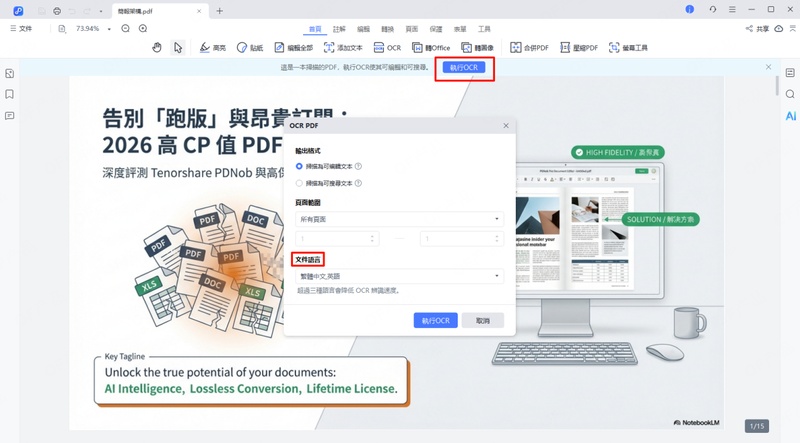Choose the convert to image tool
Image resolution: width=800 pixels, height=443 pixels.
coord(477,47)
